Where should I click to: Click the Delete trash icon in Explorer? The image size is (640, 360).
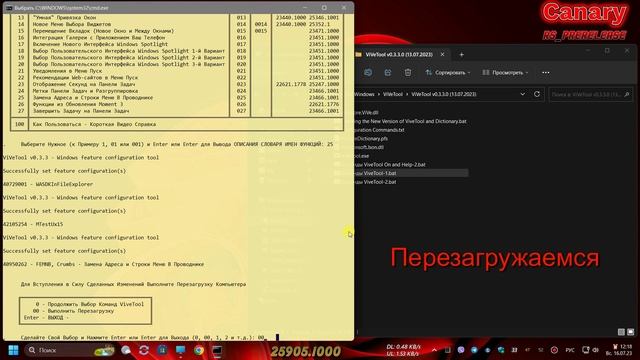(x=408, y=73)
